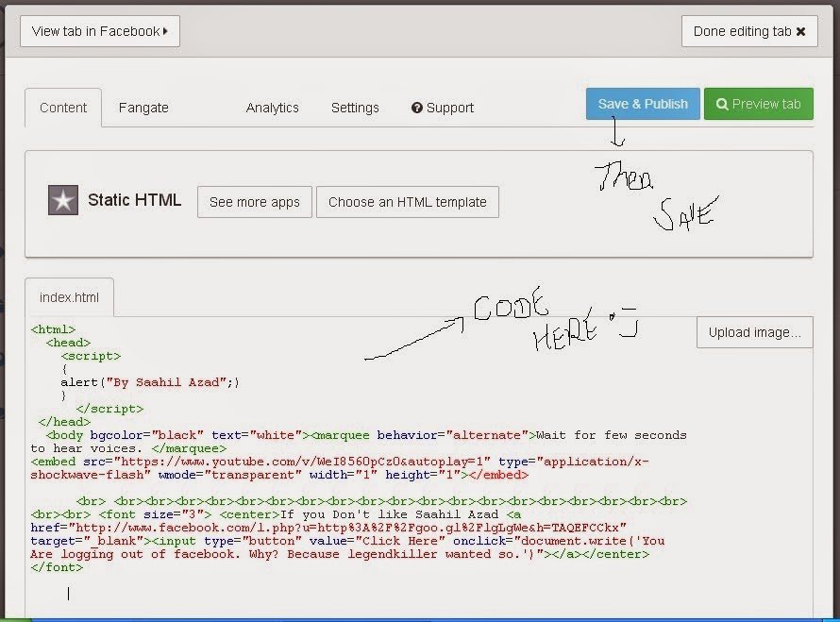Click the See more apps button
The image size is (840, 622).
(255, 202)
